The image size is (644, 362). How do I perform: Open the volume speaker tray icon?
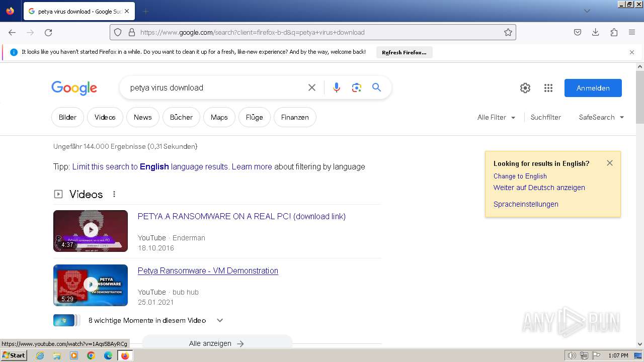572,355
